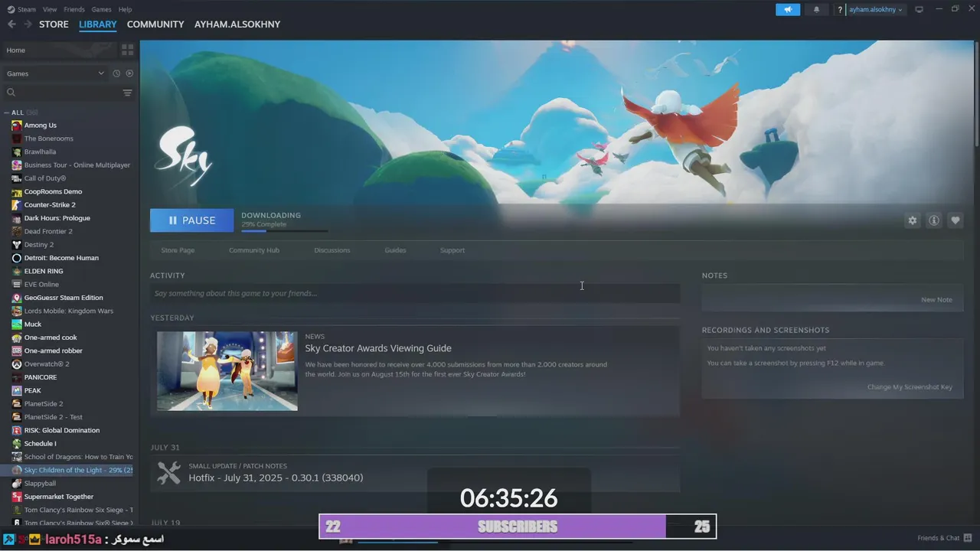
Task: Click the recent activity clock icon
Action: 116,73
